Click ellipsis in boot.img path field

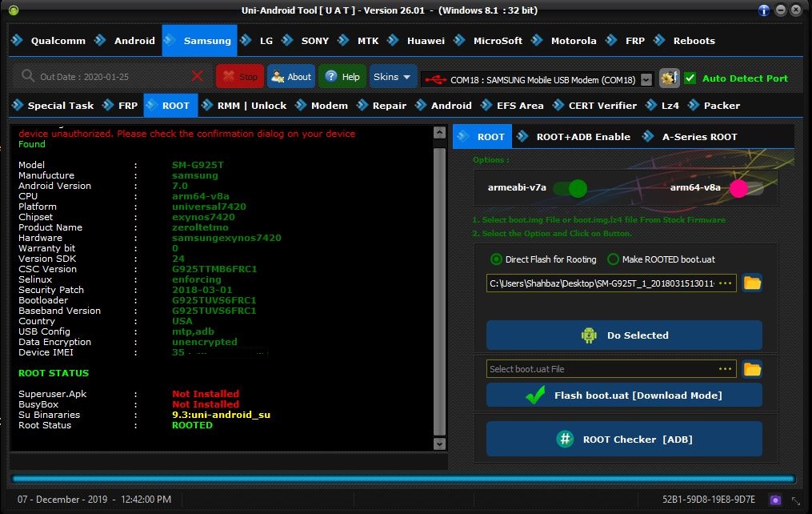pyautogui.click(x=726, y=283)
